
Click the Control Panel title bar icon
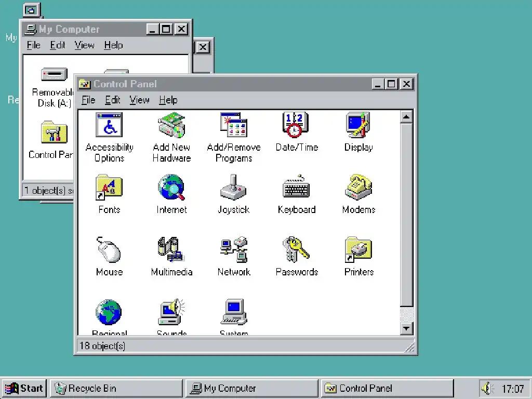coord(85,84)
